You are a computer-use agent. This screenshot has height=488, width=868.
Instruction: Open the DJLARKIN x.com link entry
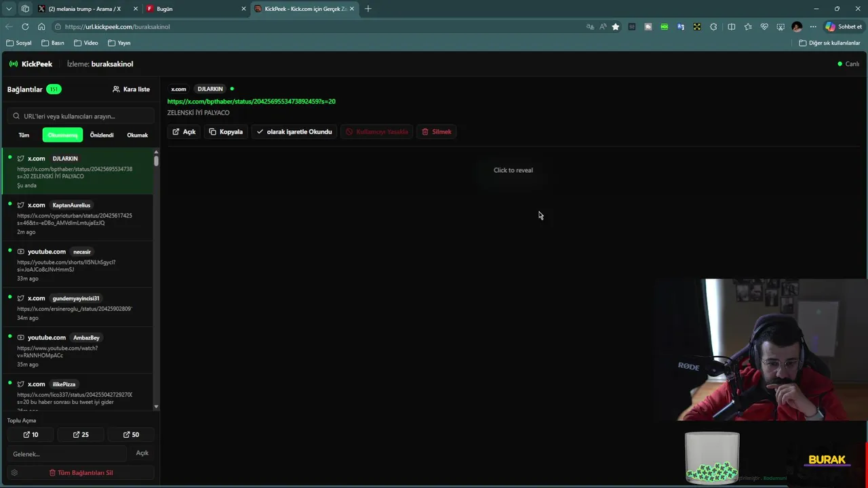(78, 171)
